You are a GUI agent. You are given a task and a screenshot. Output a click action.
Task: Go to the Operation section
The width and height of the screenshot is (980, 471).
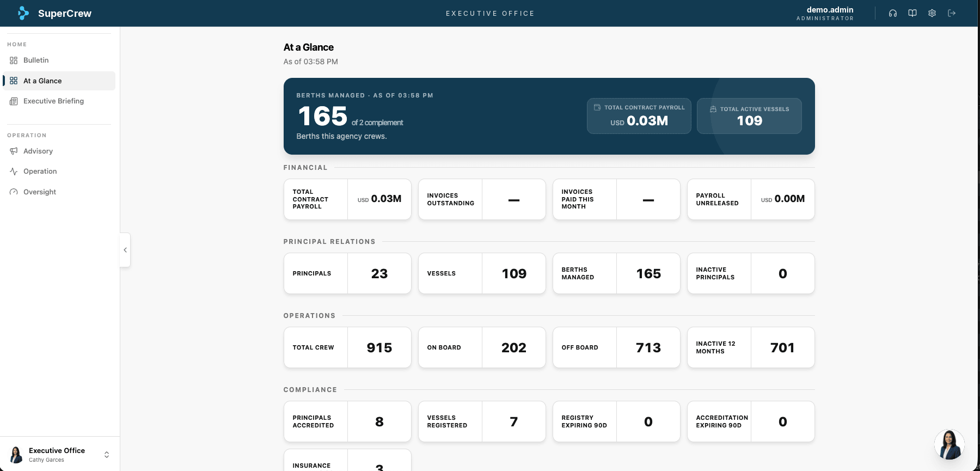tap(59, 172)
